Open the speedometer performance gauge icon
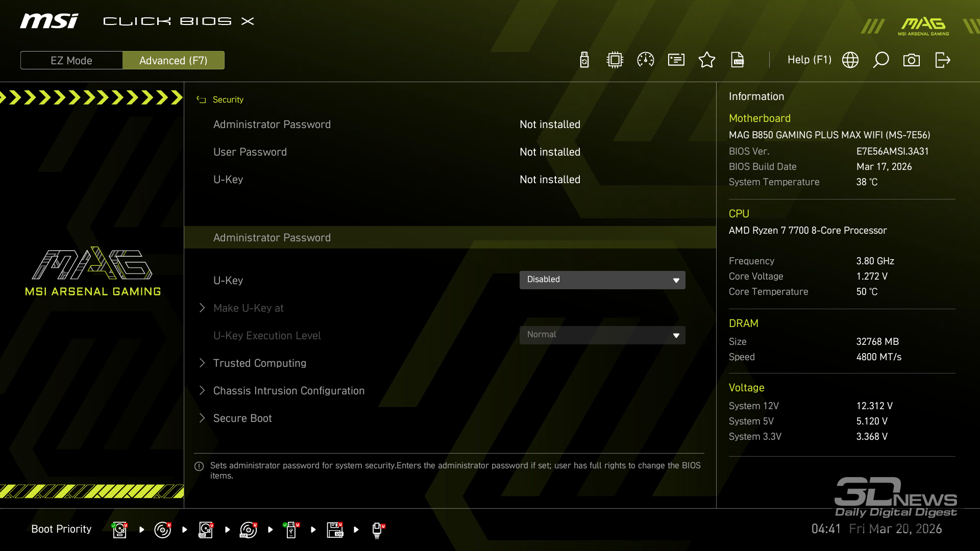Viewport: 980px width, 551px height. coord(646,60)
